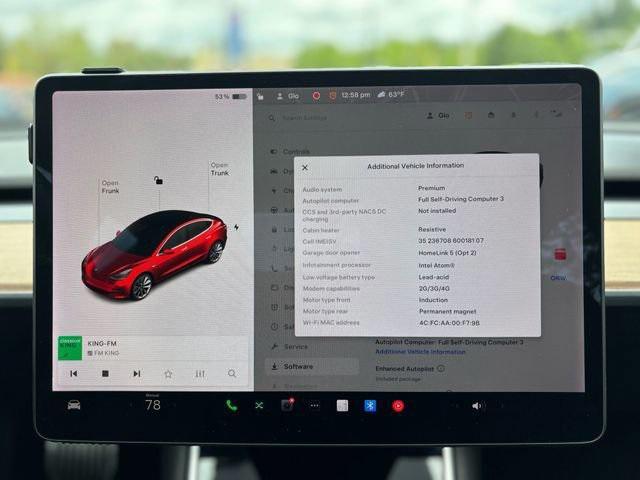Open the Additional Vehicle Information link

pyautogui.click(x=420, y=351)
